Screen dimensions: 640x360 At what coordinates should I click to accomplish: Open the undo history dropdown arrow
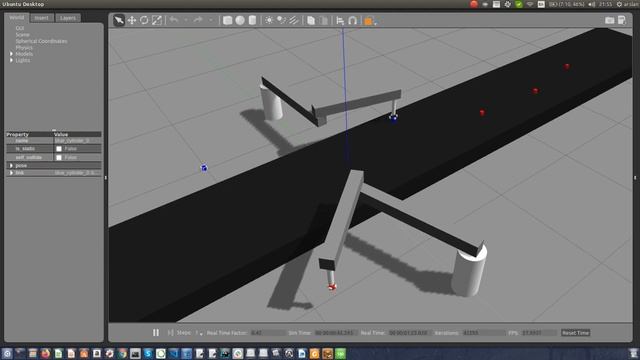pyautogui.click(x=186, y=20)
